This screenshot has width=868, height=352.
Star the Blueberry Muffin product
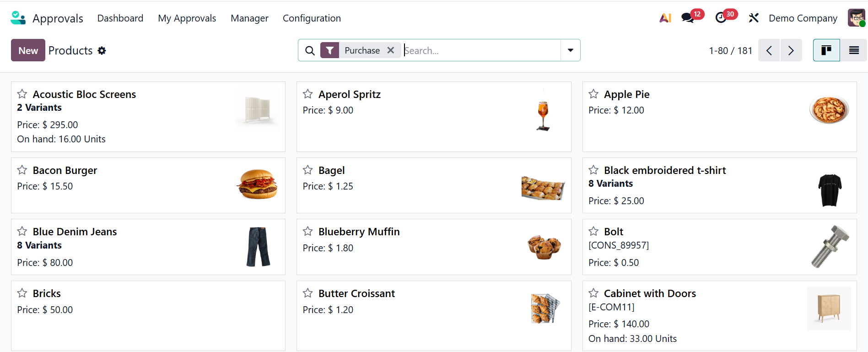308,232
